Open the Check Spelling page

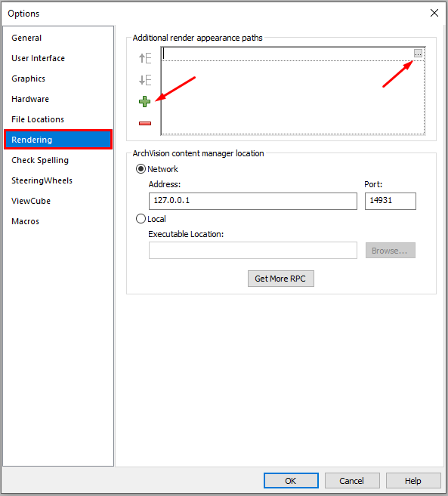(58, 160)
